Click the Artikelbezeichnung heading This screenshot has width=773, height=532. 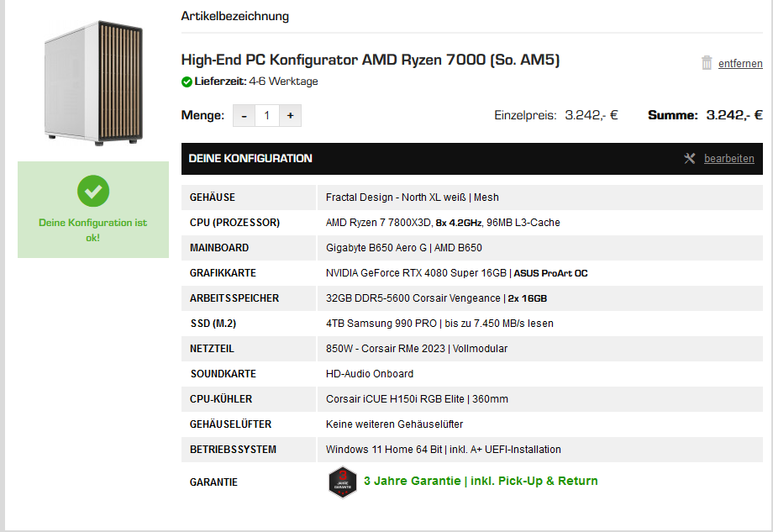[234, 16]
